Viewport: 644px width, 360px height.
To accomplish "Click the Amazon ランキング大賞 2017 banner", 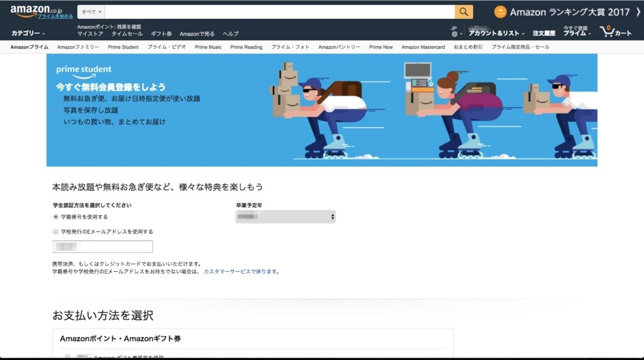I will [x=562, y=12].
